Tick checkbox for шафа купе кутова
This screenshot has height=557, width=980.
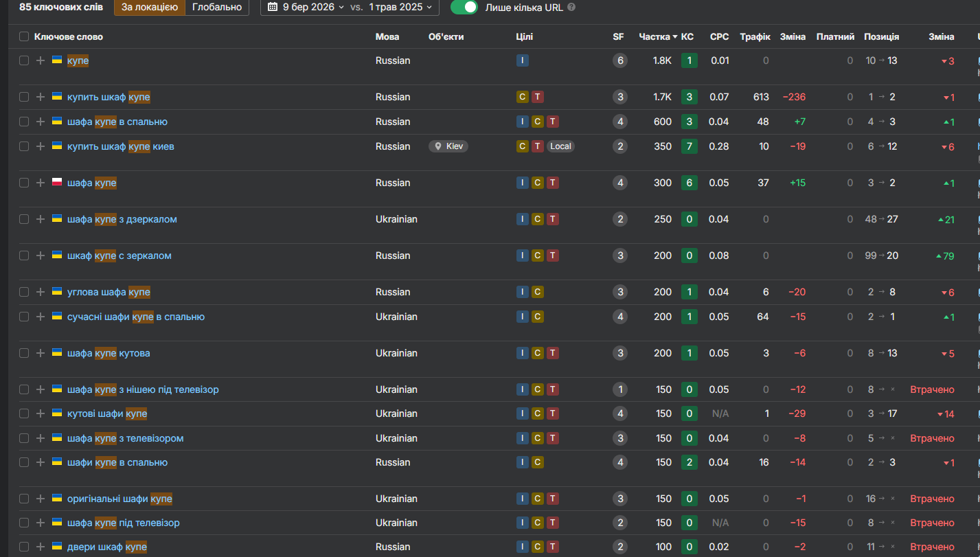point(24,353)
